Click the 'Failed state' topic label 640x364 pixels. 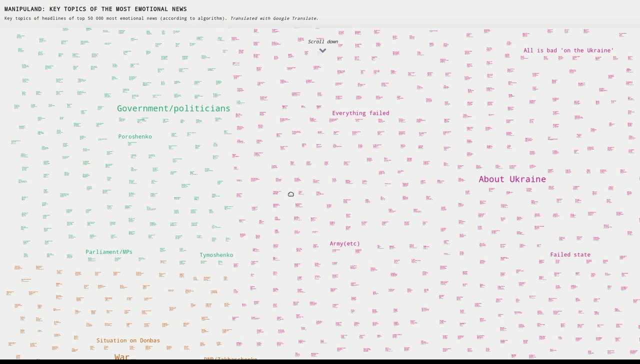click(570, 255)
